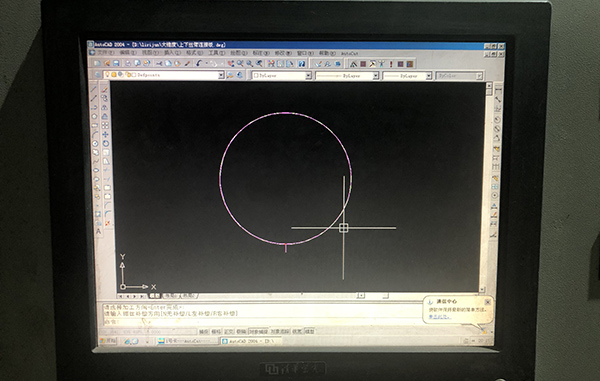Viewport: 600px width, 381px height.
Task: Click the Windows Start button
Action: click(109, 340)
